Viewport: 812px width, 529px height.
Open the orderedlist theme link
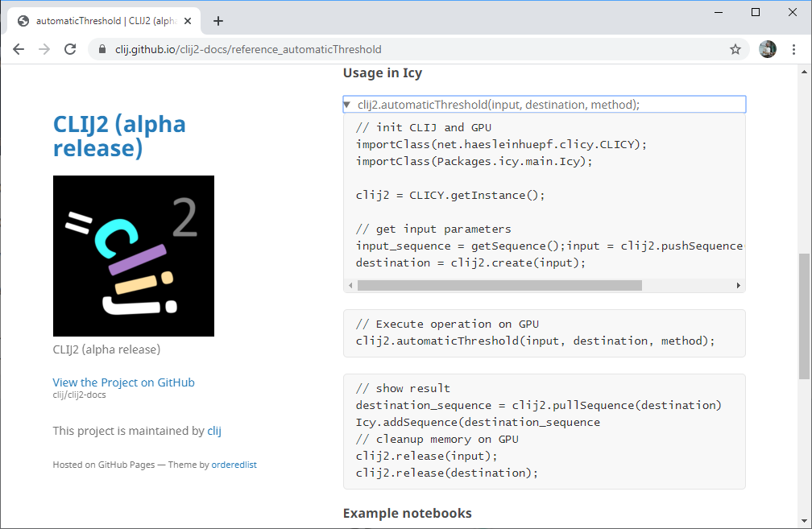(x=234, y=465)
